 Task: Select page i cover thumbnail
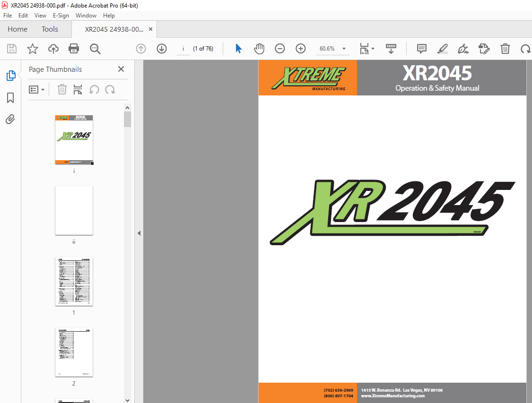(74, 140)
